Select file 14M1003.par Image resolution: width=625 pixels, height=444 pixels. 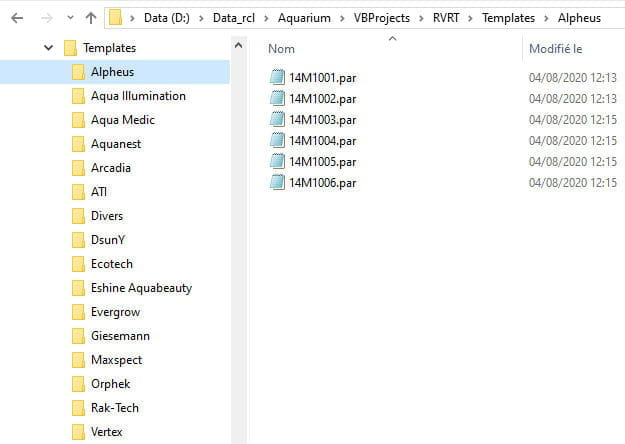point(322,120)
